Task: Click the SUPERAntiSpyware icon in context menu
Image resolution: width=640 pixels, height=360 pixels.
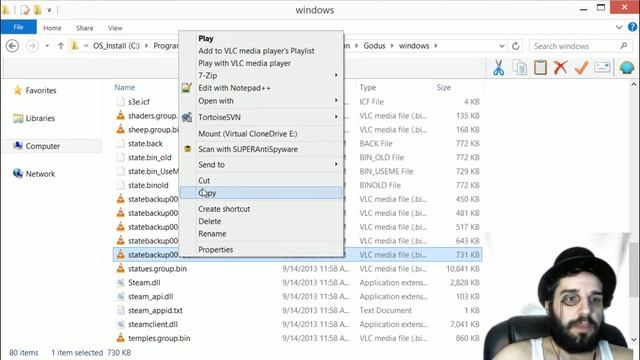Action: pyautogui.click(x=187, y=149)
